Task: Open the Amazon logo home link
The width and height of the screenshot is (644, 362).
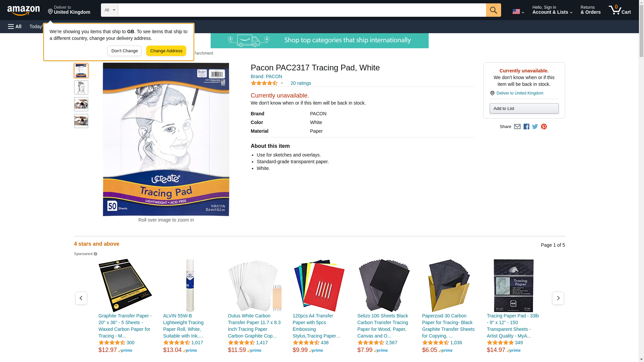Action: (23, 10)
